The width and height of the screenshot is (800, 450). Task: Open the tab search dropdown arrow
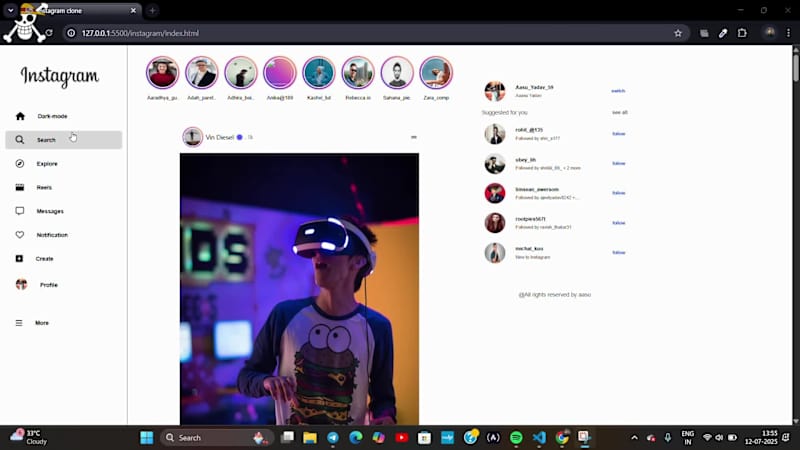point(10,10)
